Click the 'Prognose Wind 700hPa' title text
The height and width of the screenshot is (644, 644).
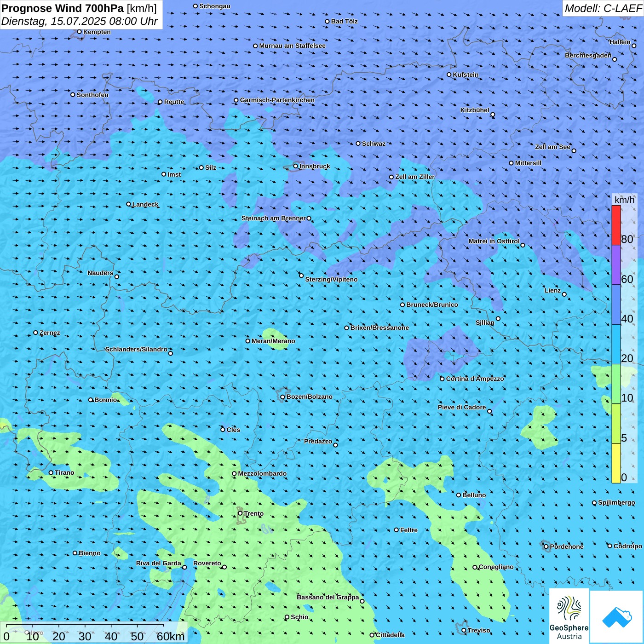[x=63, y=8]
